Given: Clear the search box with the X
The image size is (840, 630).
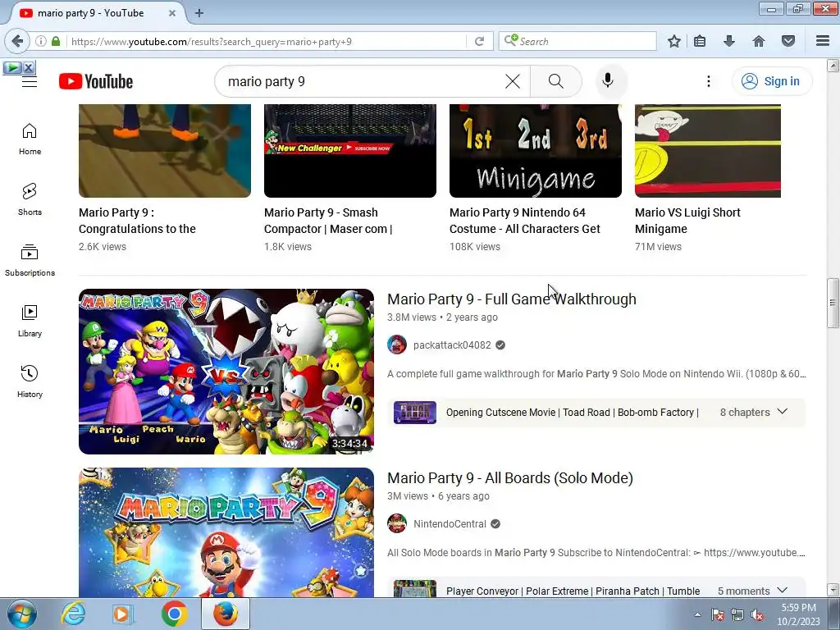Looking at the screenshot, I should point(513,81).
